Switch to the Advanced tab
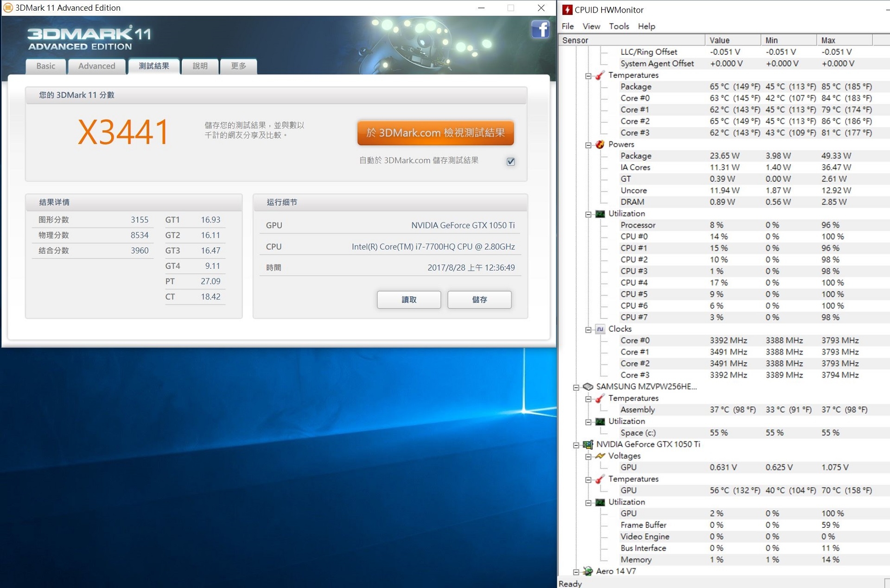890x588 pixels. coord(96,66)
